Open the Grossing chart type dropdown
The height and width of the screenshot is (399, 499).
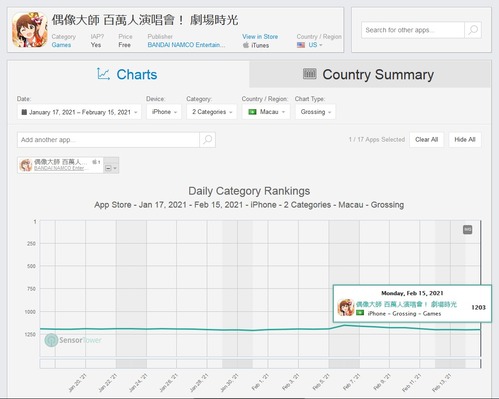click(315, 112)
